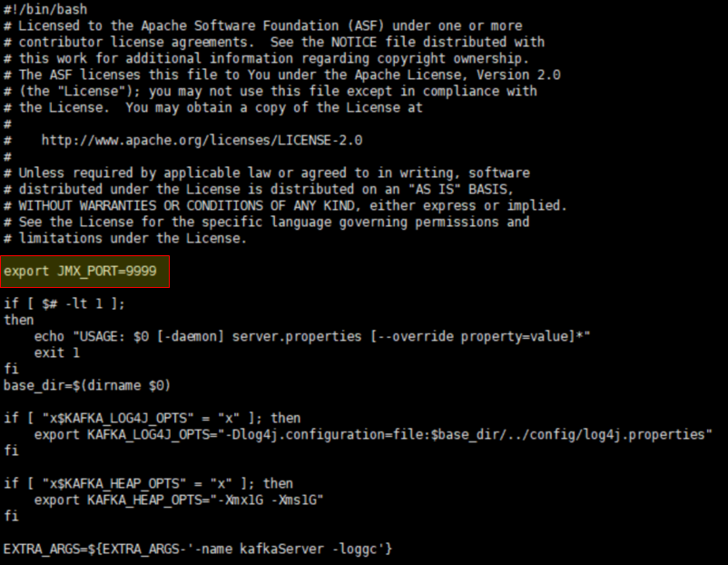
Task: Click the 'if [ $# -lt 1 ];' line
Action: [x=64, y=304]
